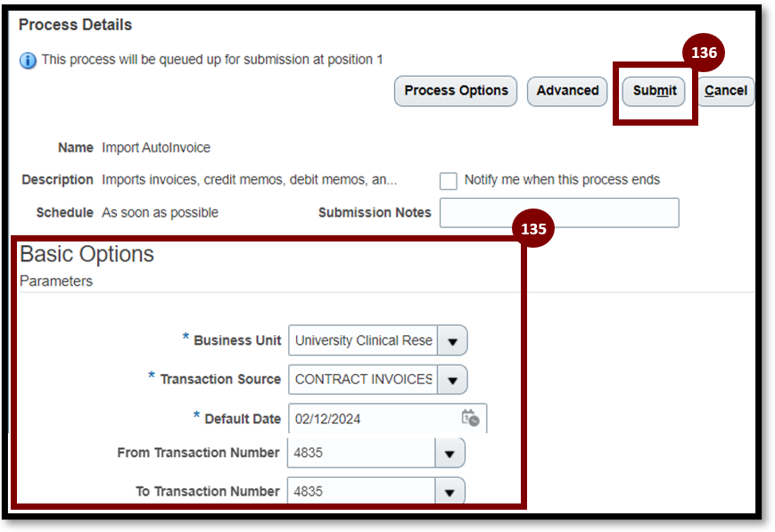Select the Business Unit text field

coord(363,340)
